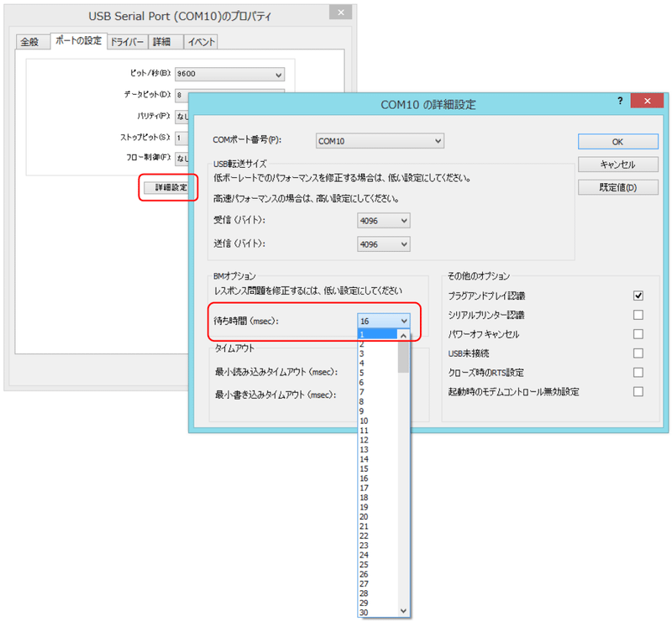Enable シリアルプリンター認識 checkbox
The height and width of the screenshot is (622, 672).
[638, 315]
